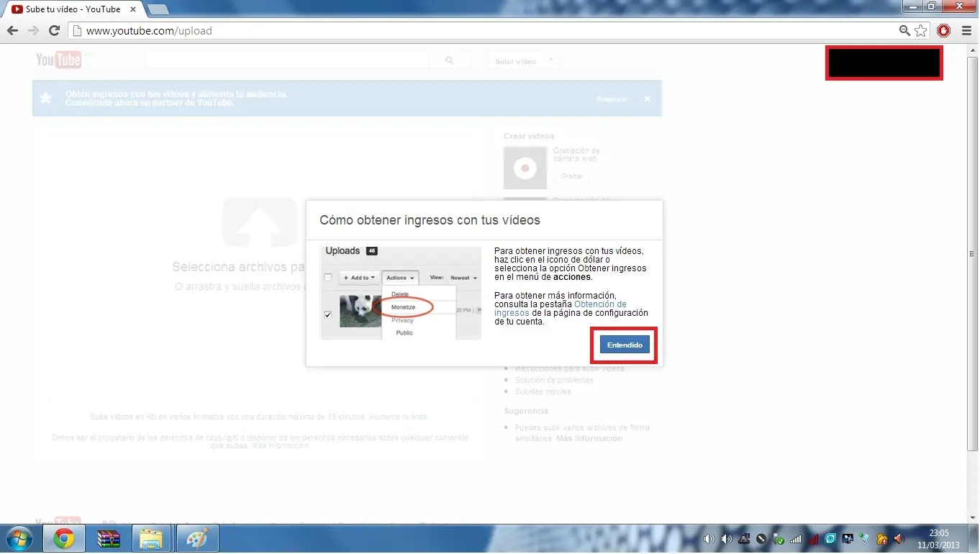Click the white wireless signal bars icon
Image resolution: width=980 pixels, height=554 pixels.
click(x=796, y=539)
